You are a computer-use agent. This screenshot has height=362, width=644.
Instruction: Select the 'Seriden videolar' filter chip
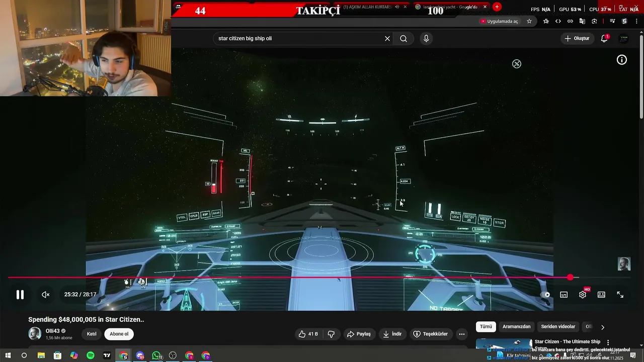click(558, 327)
